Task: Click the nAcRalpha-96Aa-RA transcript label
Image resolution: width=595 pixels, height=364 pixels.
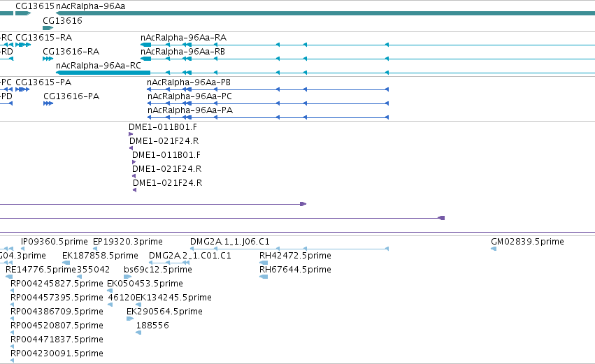Action: [184, 38]
